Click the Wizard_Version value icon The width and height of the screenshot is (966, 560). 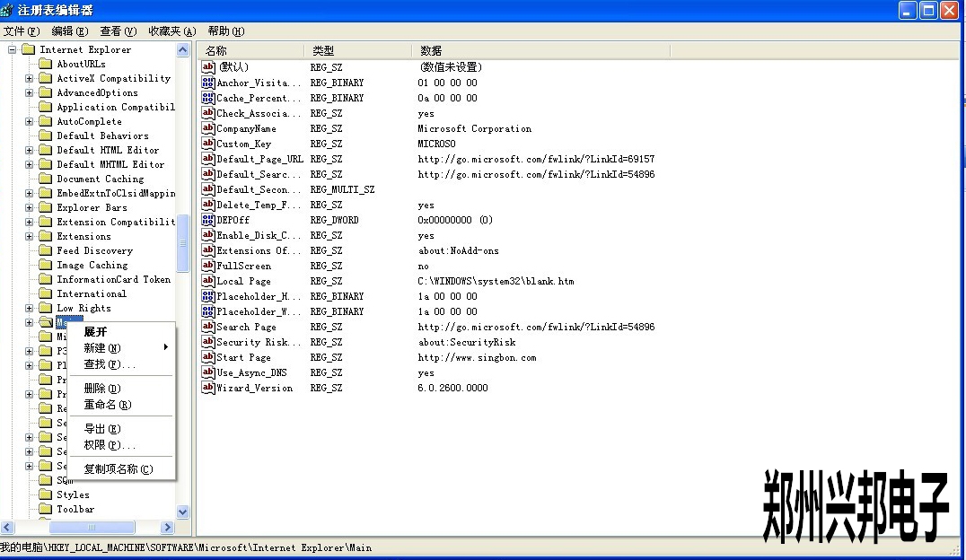208,388
